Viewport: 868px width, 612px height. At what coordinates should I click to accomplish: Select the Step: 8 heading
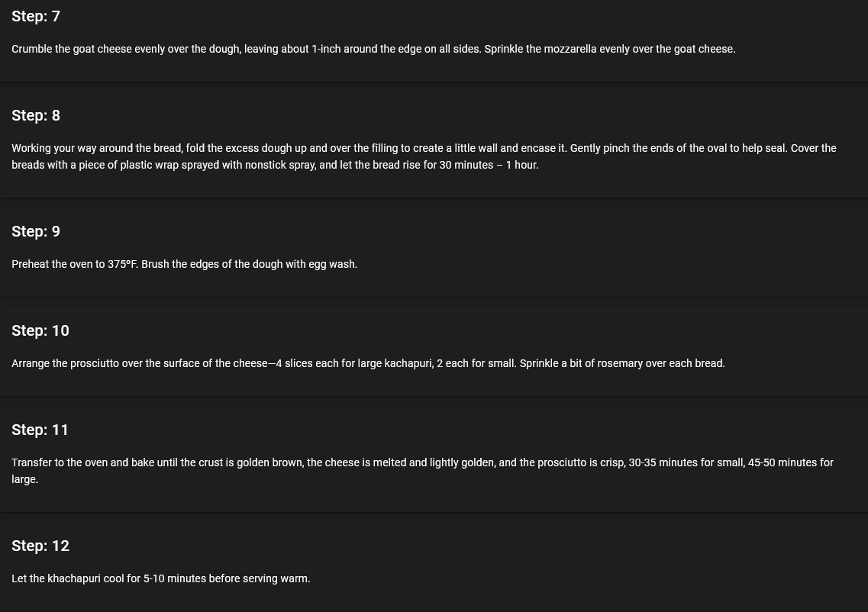[x=36, y=116]
